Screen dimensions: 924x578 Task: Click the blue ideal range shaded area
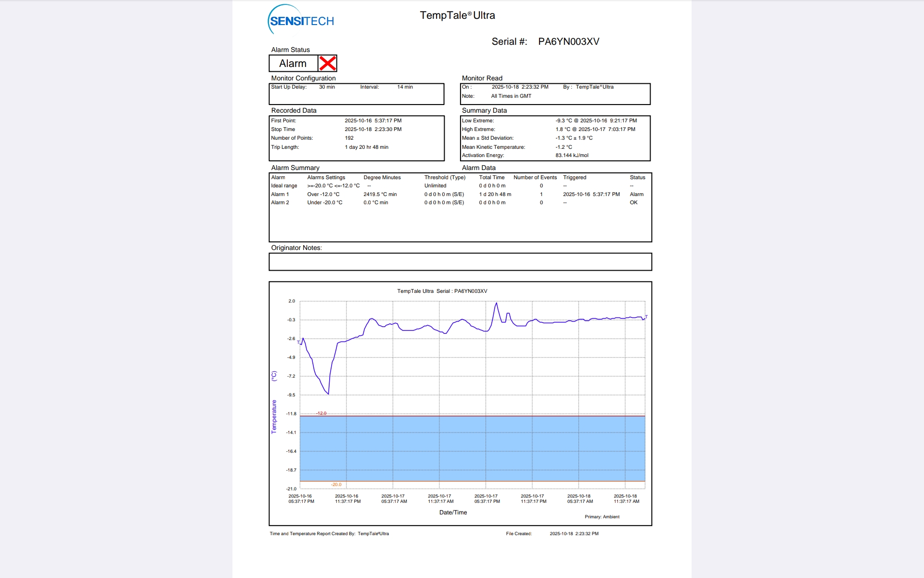[x=472, y=448]
